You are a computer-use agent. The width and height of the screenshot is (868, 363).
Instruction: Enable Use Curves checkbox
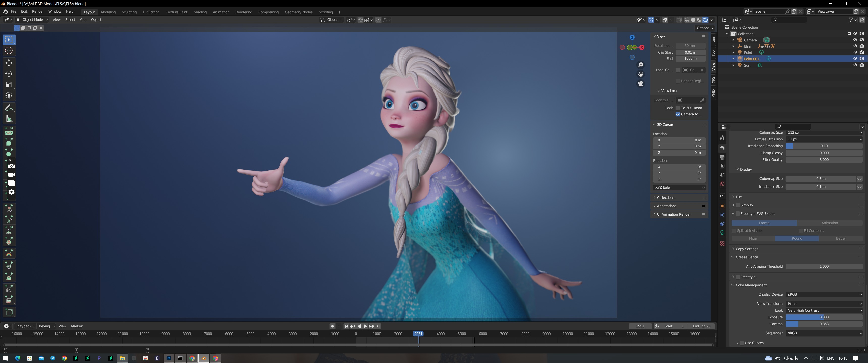[x=742, y=343]
